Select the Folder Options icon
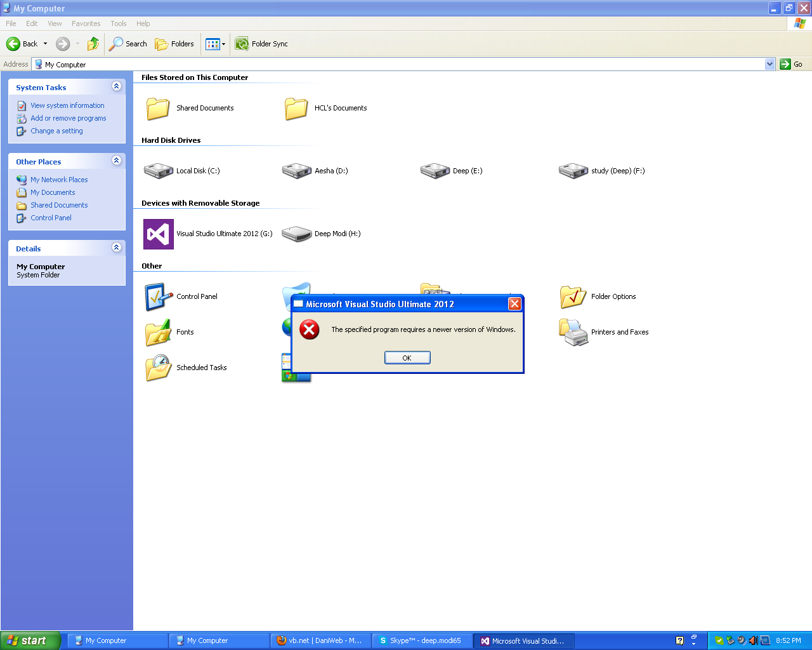Image resolution: width=812 pixels, height=650 pixels. coord(573,296)
